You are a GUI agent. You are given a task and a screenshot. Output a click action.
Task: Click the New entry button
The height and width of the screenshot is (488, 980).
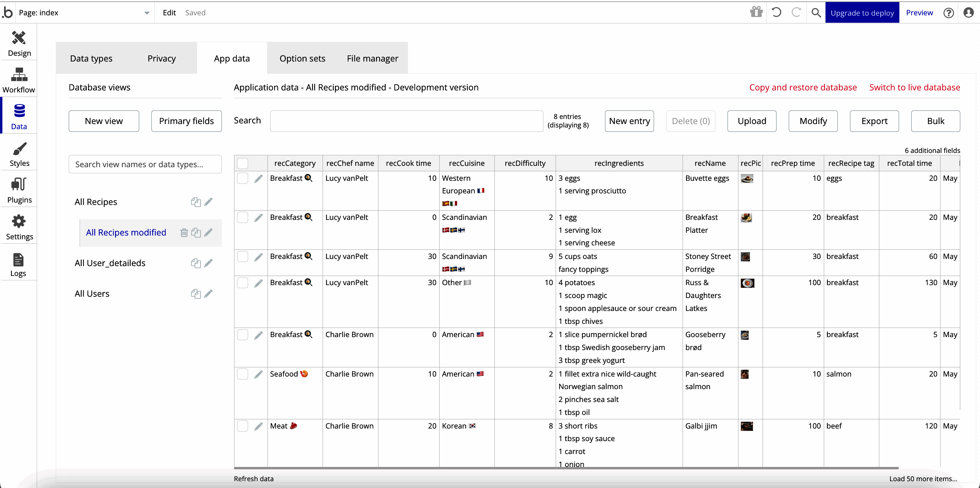click(x=629, y=121)
